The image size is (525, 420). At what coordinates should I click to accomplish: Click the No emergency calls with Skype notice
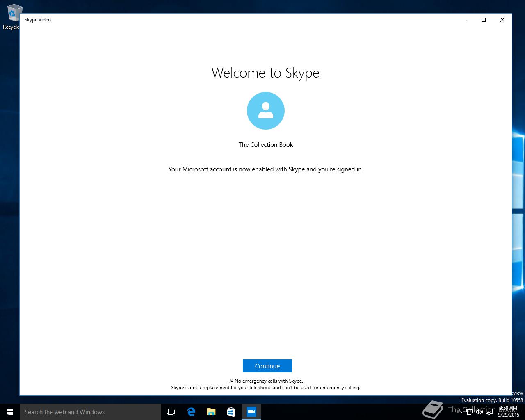(x=266, y=381)
